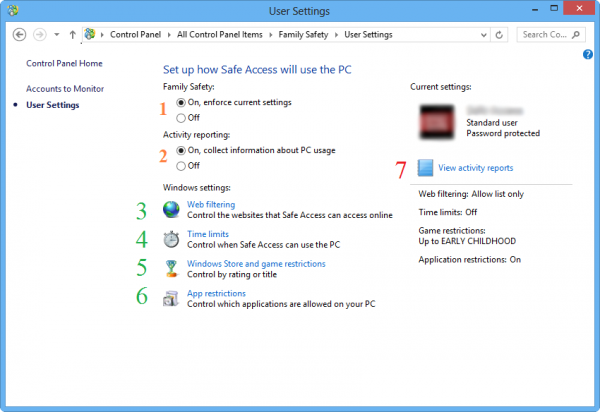600x412 pixels.
Task: Open Control Panel Home link
Action: 64,63
